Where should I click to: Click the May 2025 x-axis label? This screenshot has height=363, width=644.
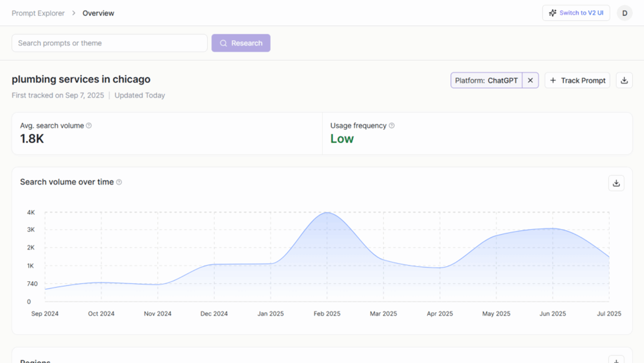pos(496,314)
